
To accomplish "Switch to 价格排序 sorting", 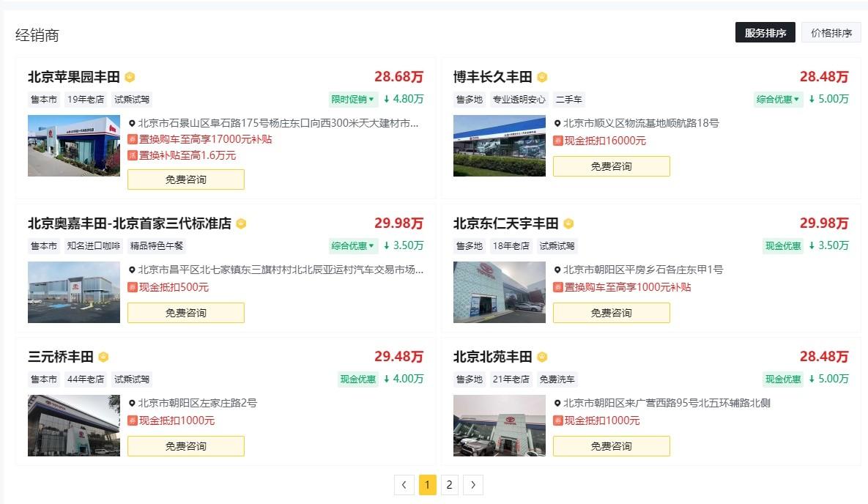I will pyautogui.click(x=831, y=33).
